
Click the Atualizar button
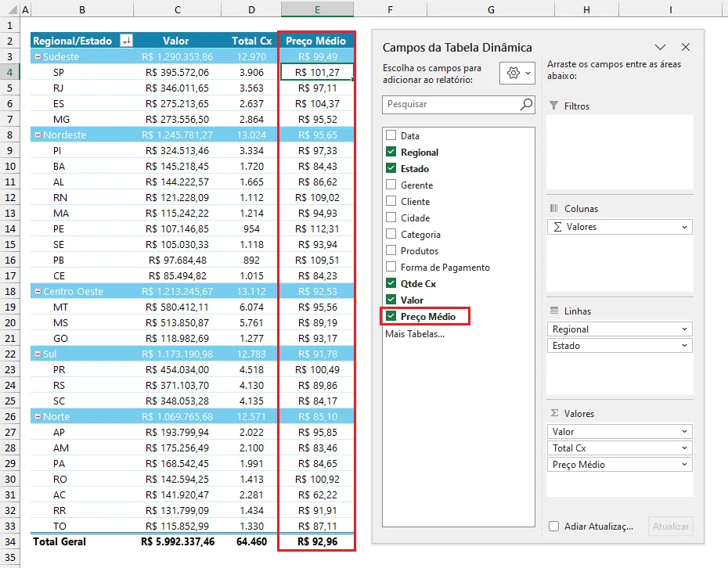tap(670, 527)
